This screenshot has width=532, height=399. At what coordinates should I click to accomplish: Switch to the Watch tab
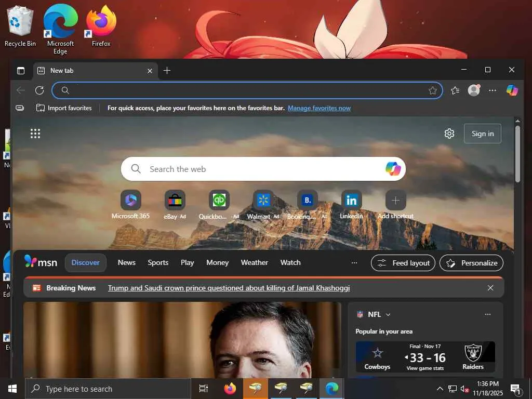[x=290, y=262]
